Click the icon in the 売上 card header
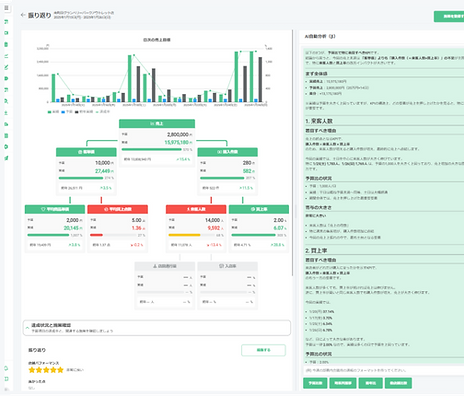 [x=152, y=124]
